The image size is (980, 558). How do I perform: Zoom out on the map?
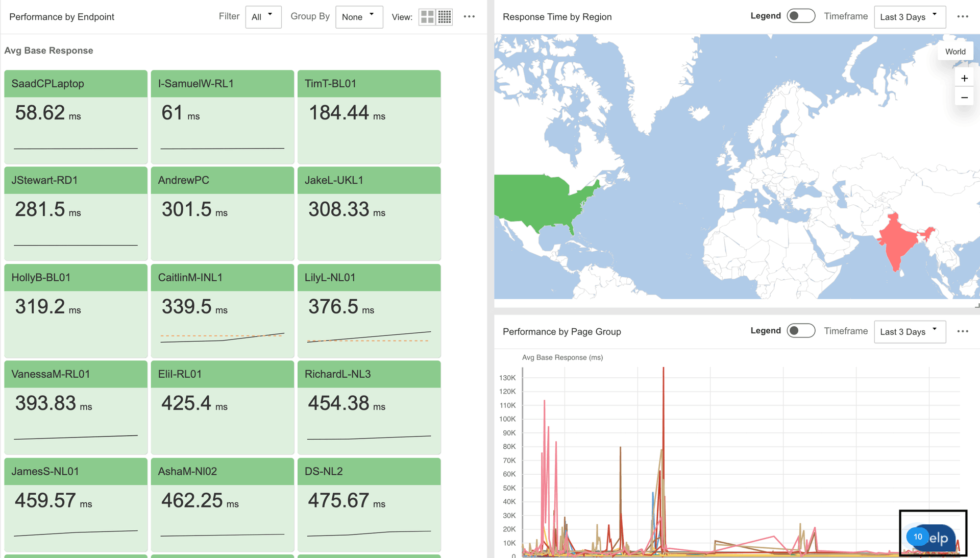[x=964, y=98]
